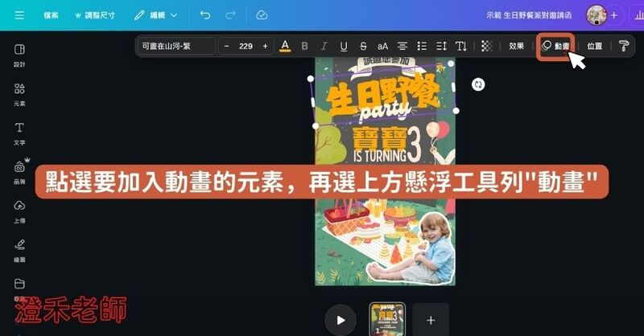
Task: Click the cloud save status icon
Action: coord(262,14)
